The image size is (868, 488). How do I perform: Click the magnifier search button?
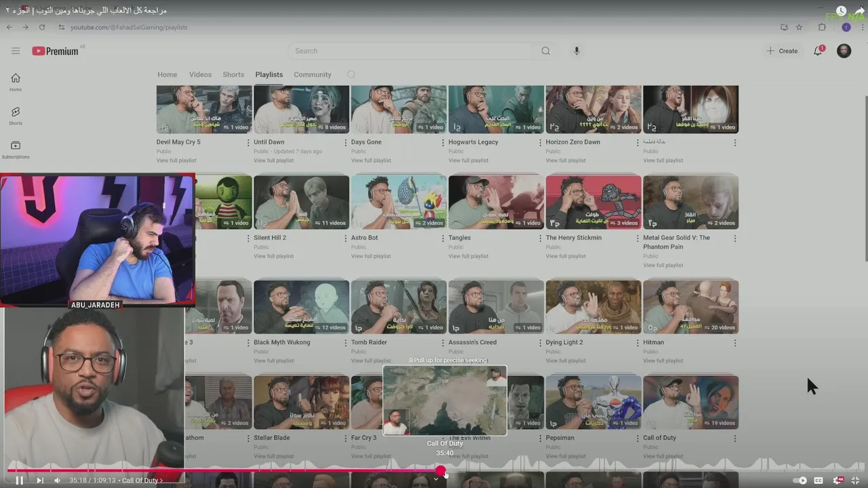tap(546, 51)
